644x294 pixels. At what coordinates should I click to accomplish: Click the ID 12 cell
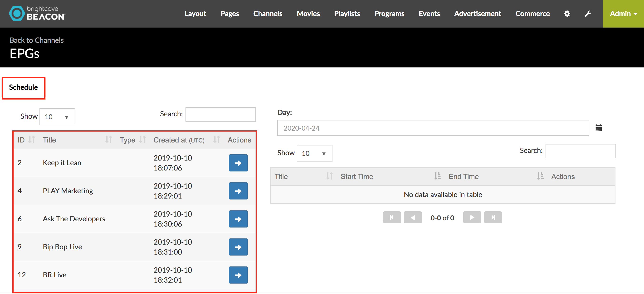(22, 275)
